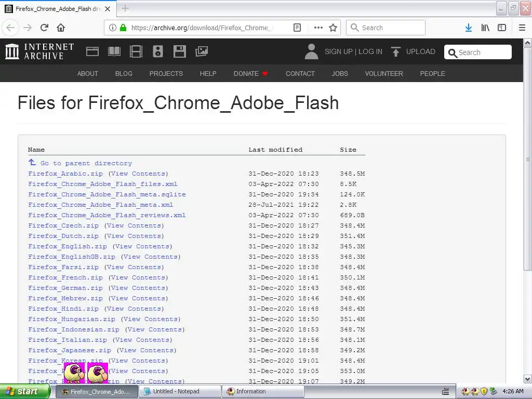Viewport: 532px width, 399px height.
Task: View Contents of Firefox_Czech.zip
Action: click(x=134, y=225)
